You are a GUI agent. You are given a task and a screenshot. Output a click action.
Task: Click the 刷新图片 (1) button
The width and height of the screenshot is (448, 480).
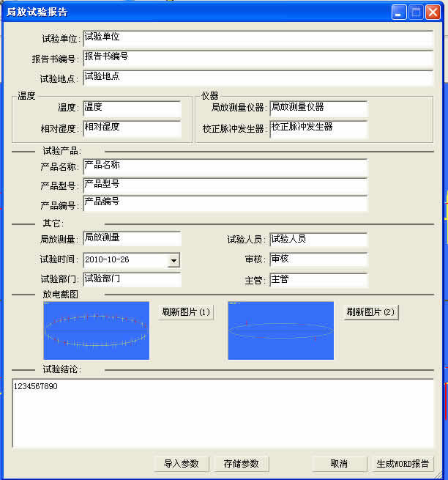pyautogui.click(x=186, y=312)
